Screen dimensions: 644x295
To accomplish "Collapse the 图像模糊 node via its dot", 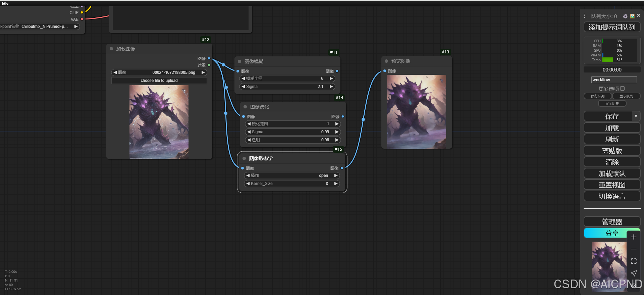I will [239, 61].
